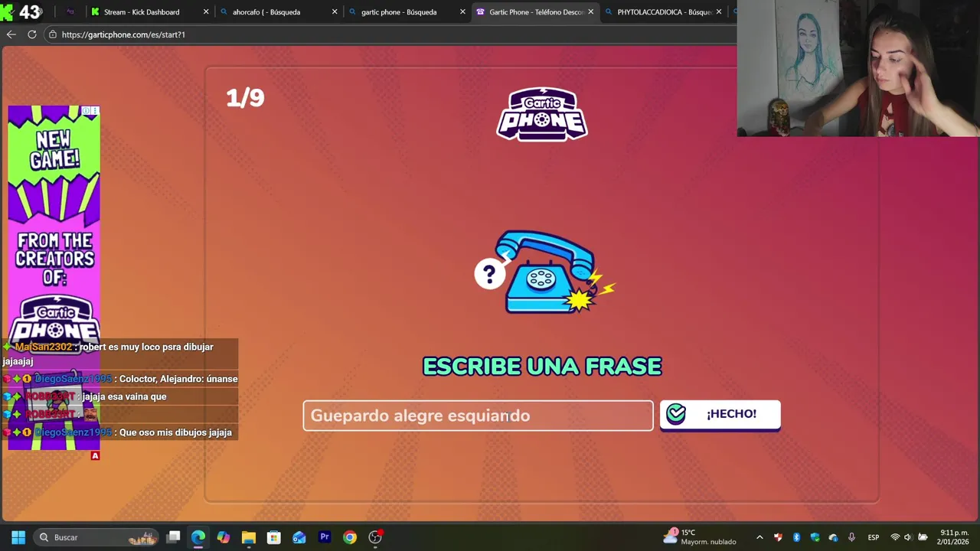This screenshot has height=551, width=980.
Task: Click the cloud tray icon
Action: 833,537
